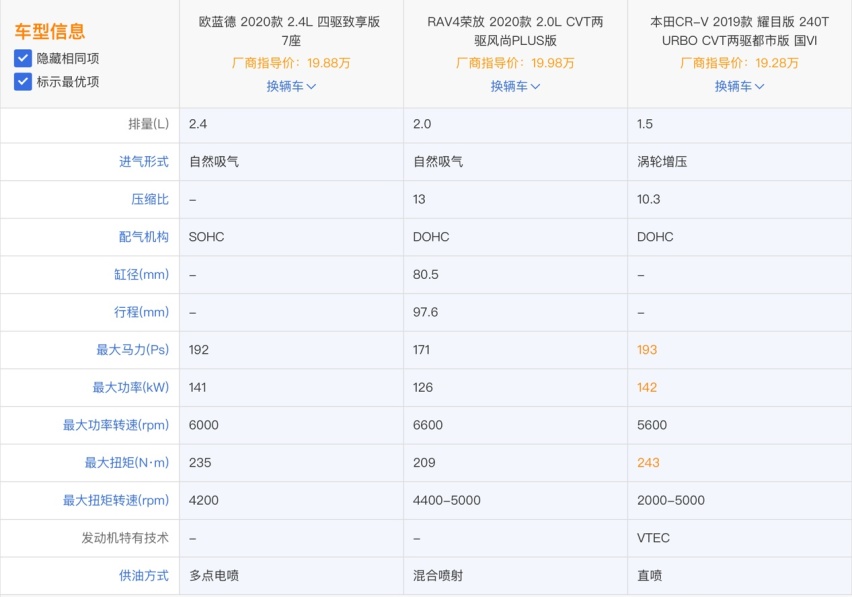Click the 多点电喷 cell for 欧蓝德
The height and width of the screenshot is (597, 852).
214,576
